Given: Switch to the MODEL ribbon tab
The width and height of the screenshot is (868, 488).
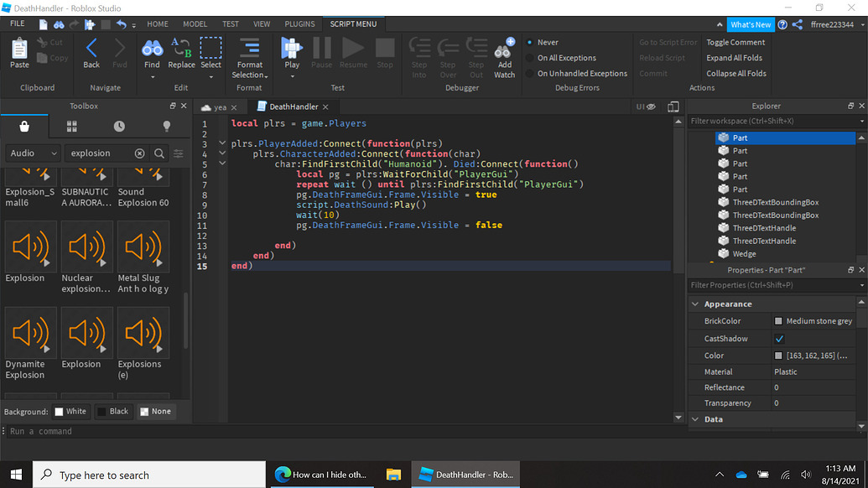Looking at the screenshot, I should [x=195, y=23].
